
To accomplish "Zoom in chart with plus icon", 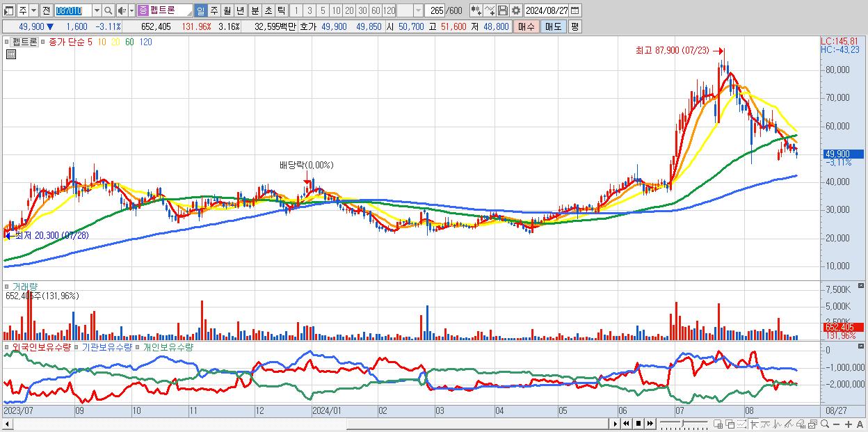I will point(849,424).
